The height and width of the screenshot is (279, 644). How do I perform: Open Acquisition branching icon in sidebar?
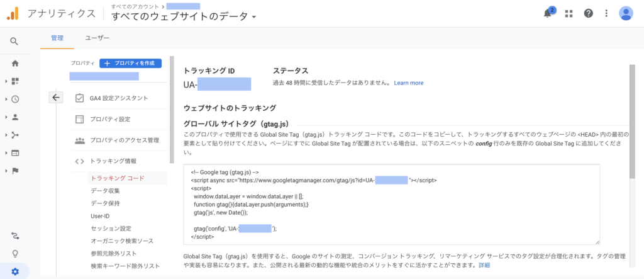pyautogui.click(x=15, y=135)
